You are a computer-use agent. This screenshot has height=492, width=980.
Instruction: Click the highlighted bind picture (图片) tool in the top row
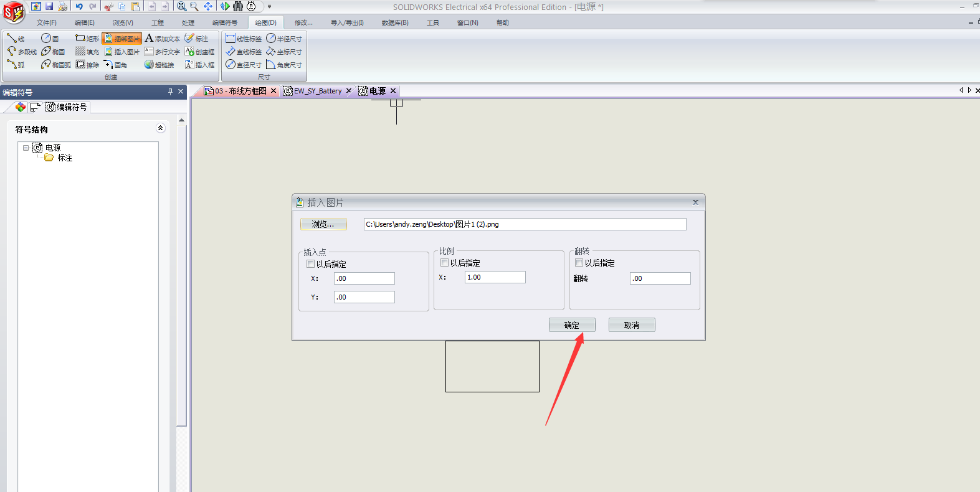[122, 39]
